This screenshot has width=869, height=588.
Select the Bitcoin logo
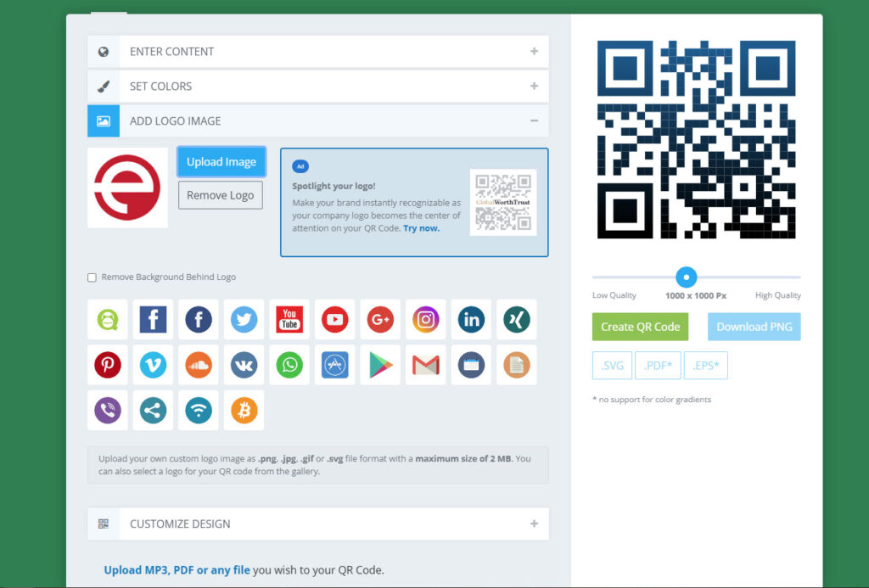pos(244,410)
